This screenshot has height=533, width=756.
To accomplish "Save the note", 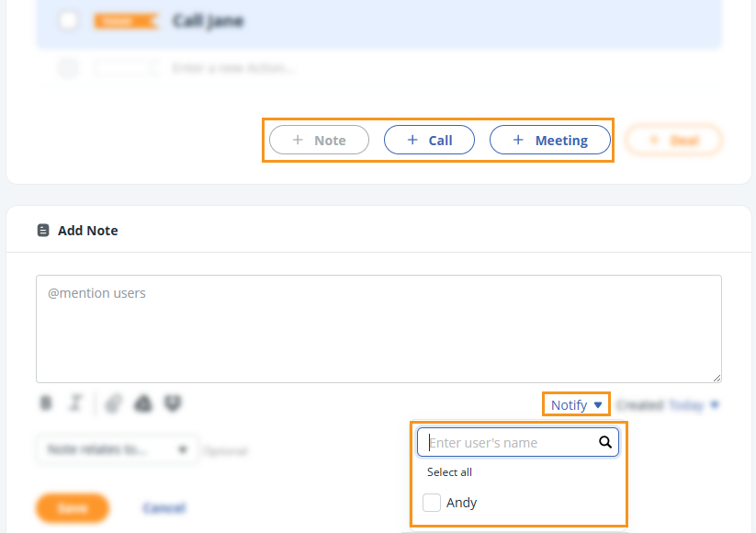I will tap(72, 506).
